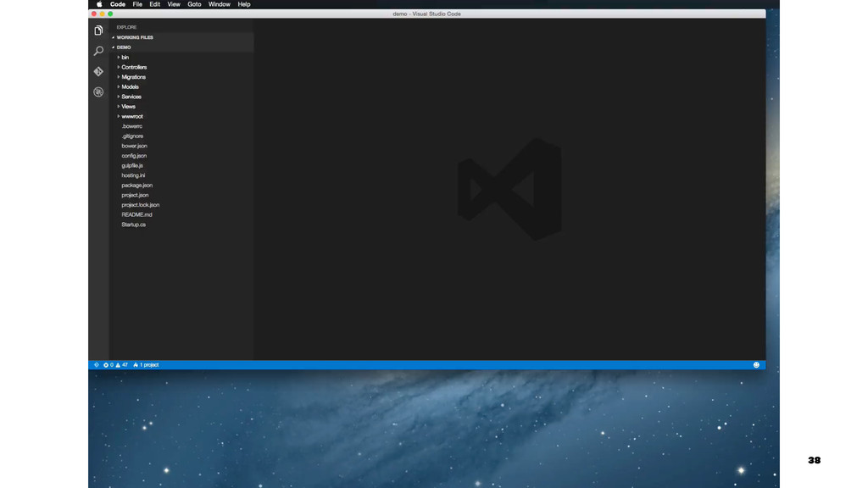The image size is (868, 488).
Task: Expand the Services folder
Action: click(131, 97)
